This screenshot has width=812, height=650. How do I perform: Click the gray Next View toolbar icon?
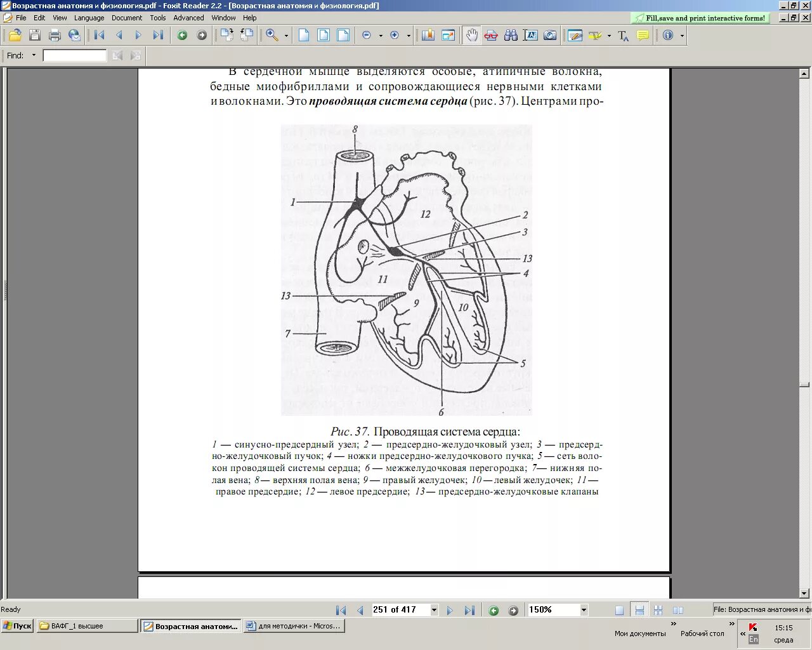coord(202,36)
